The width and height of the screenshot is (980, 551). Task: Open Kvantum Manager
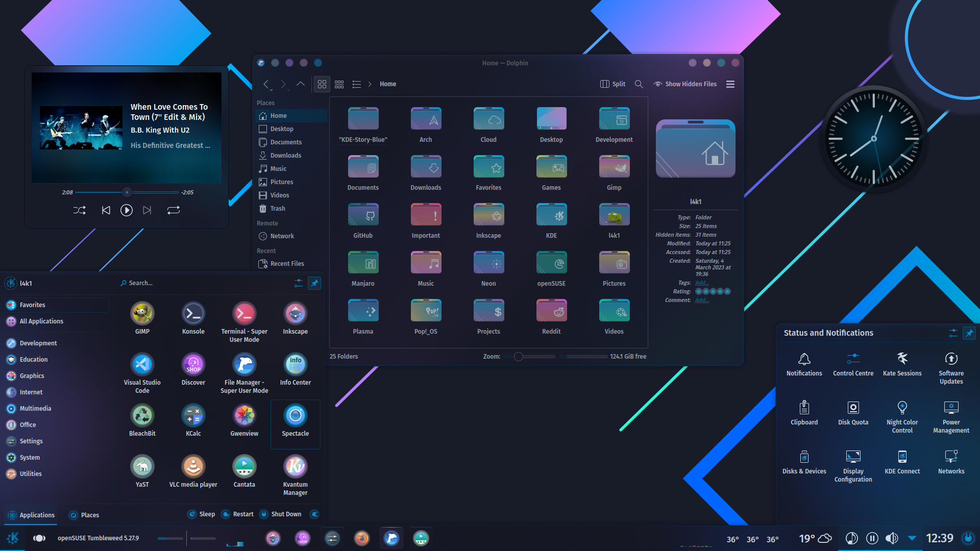click(x=295, y=475)
